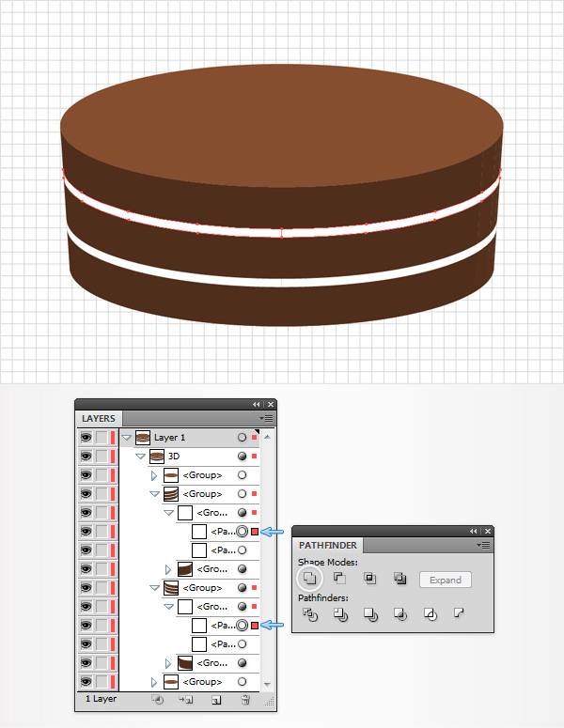564x728 pixels.
Task: Click the '1 Layer' status text
Action: (x=101, y=699)
